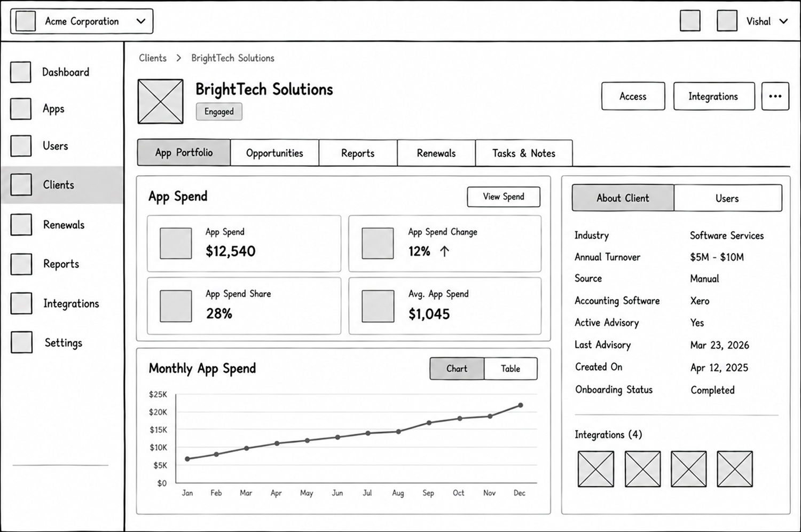Click the Access button

click(633, 96)
